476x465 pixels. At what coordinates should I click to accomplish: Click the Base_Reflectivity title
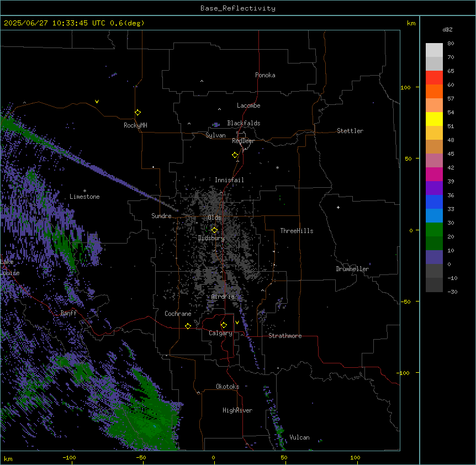(x=238, y=8)
